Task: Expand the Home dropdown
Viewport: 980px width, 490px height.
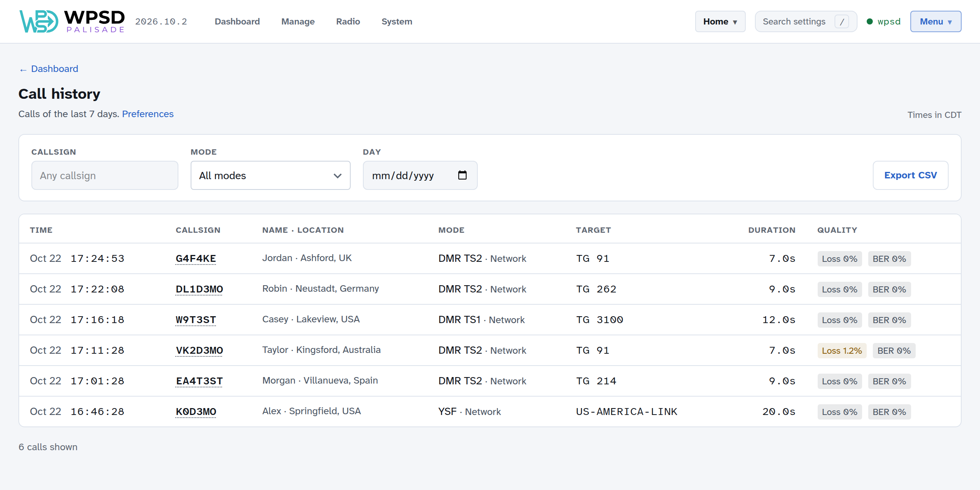Action: point(720,21)
